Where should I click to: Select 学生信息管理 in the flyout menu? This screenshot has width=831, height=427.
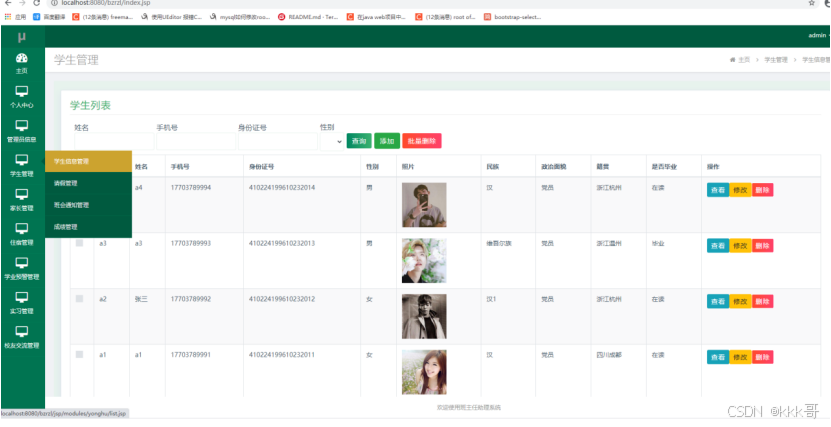point(89,161)
